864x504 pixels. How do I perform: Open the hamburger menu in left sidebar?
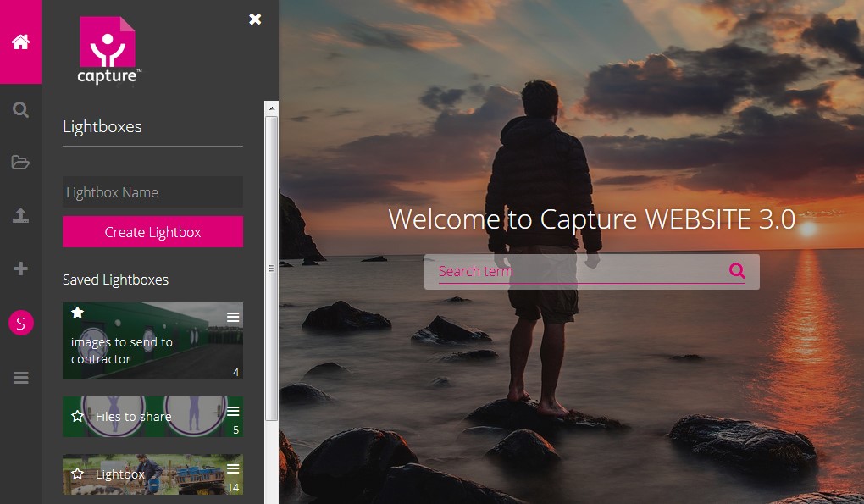coord(20,378)
